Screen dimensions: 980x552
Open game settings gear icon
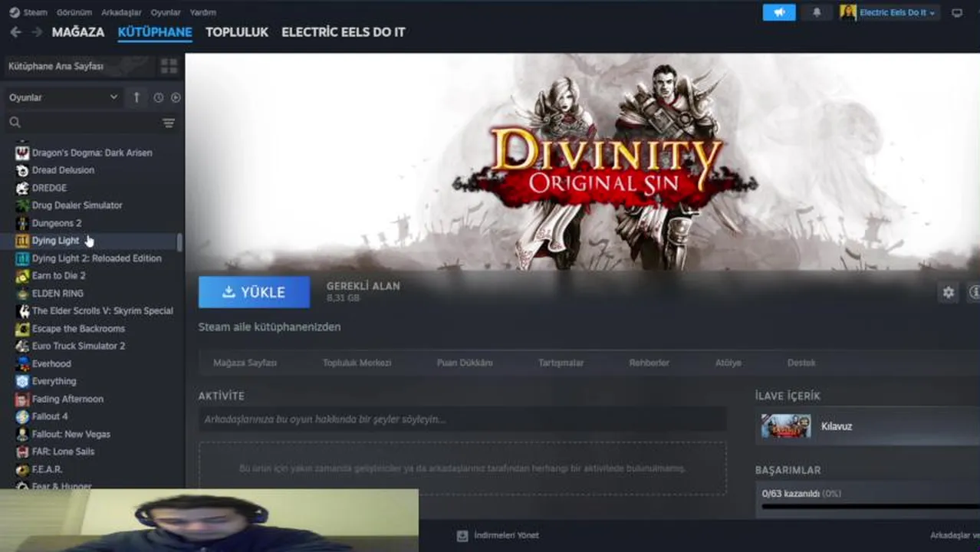949,292
